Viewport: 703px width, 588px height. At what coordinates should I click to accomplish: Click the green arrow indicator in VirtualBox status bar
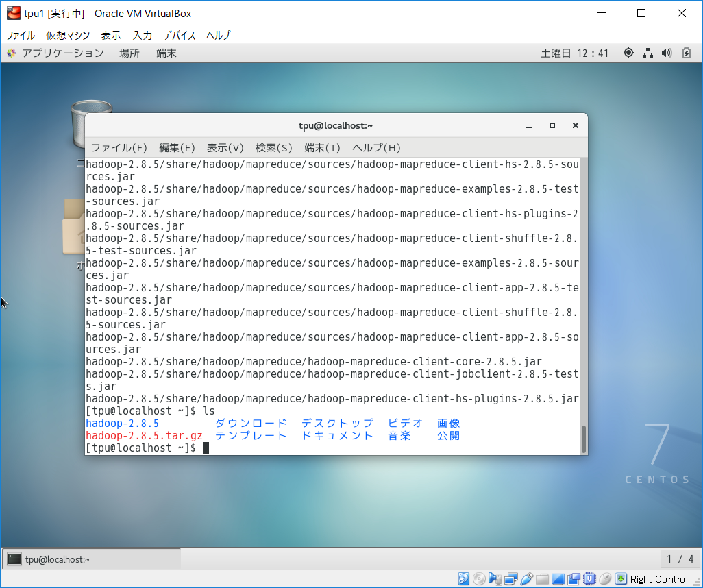(621, 578)
